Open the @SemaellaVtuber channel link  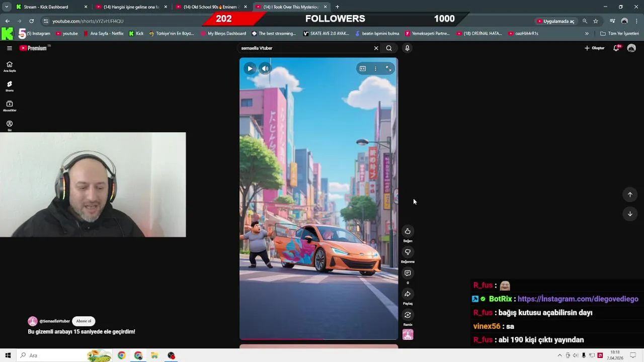pyautogui.click(x=54, y=321)
